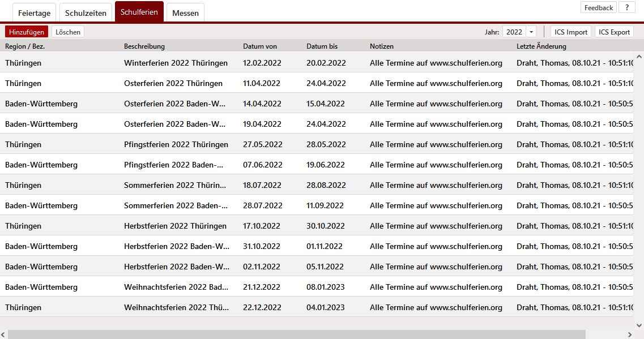The width and height of the screenshot is (644, 339).
Task: Click the vertical scrollbar up arrow
Action: (639, 57)
